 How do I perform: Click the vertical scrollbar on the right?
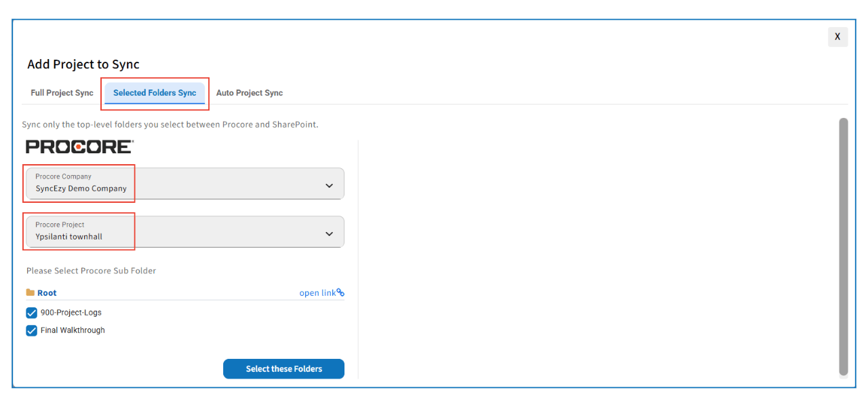tap(843, 244)
